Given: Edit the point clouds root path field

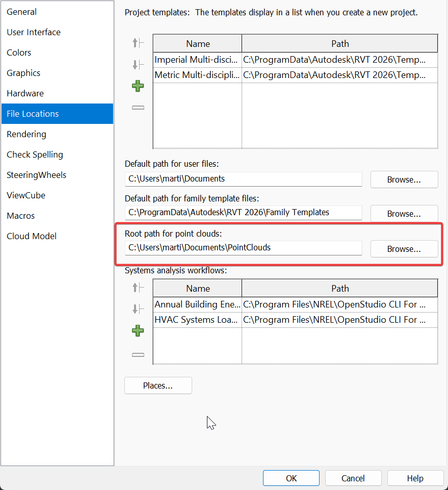Looking at the screenshot, I should pyautogui.click(x=244, y=247).
